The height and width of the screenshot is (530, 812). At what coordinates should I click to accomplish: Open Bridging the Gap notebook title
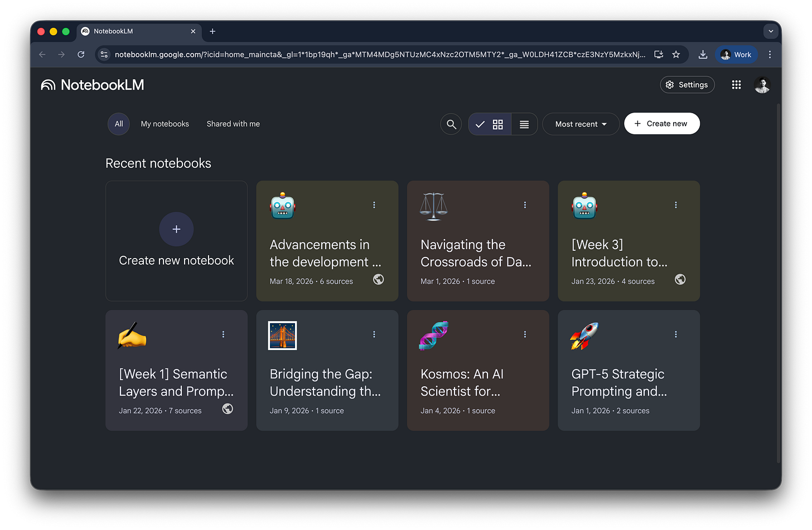coord(325,382)
